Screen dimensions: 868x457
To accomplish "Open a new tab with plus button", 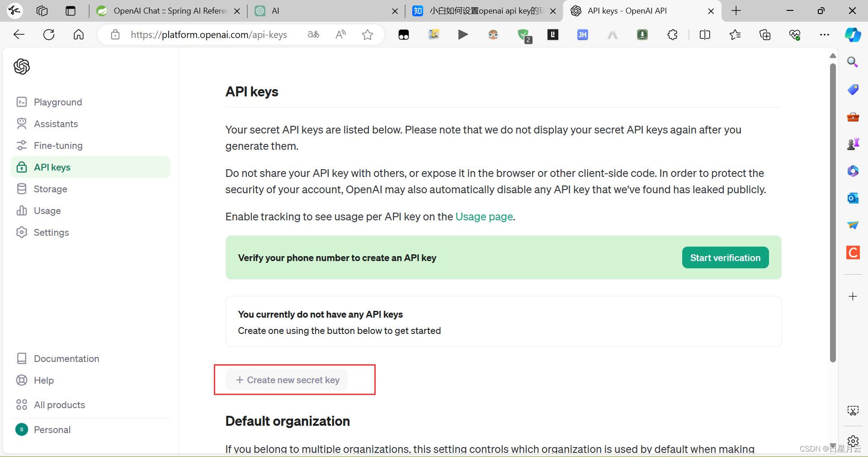I will [736, 11].
